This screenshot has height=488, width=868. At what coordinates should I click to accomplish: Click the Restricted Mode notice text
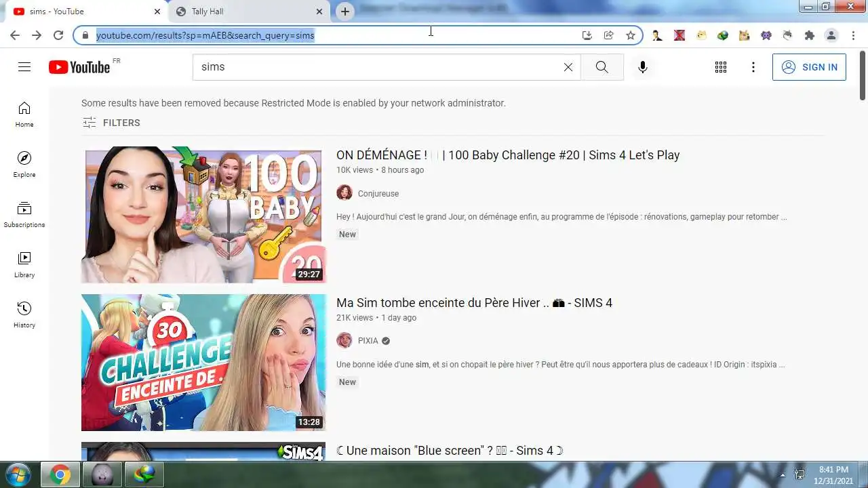click(x=294, y=103)
